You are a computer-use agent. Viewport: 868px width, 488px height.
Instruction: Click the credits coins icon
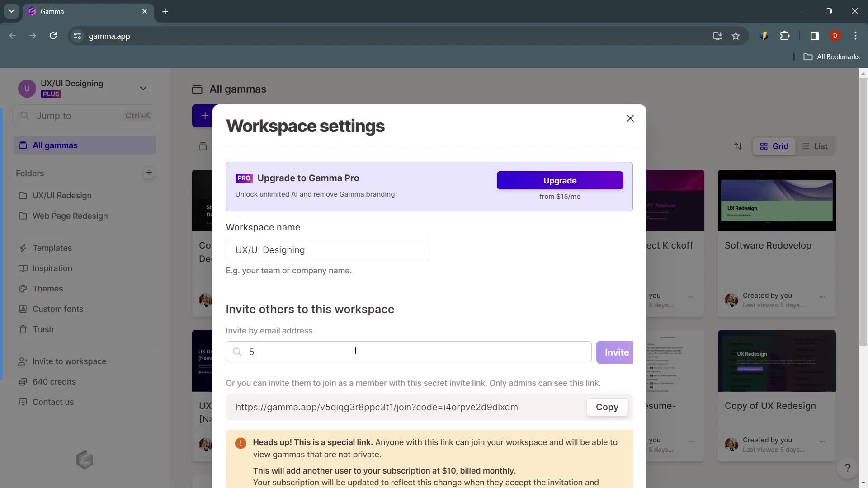(23, 382)
